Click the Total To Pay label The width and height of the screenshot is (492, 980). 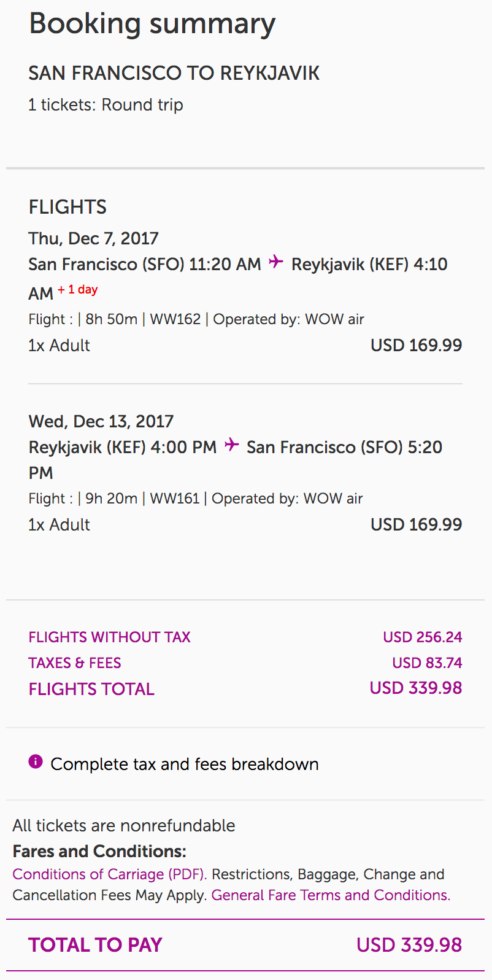click(x=95, y=944)
